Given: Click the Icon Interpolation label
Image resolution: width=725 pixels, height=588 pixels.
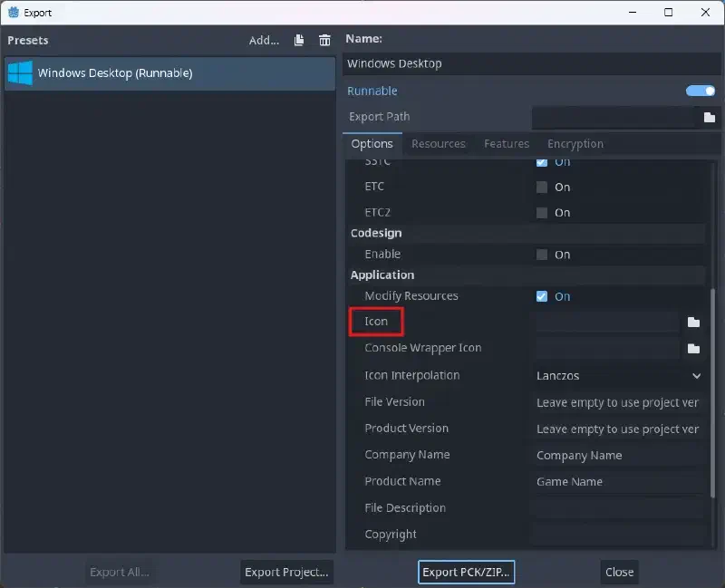Looking at the screenshot, I should point(412,375).
